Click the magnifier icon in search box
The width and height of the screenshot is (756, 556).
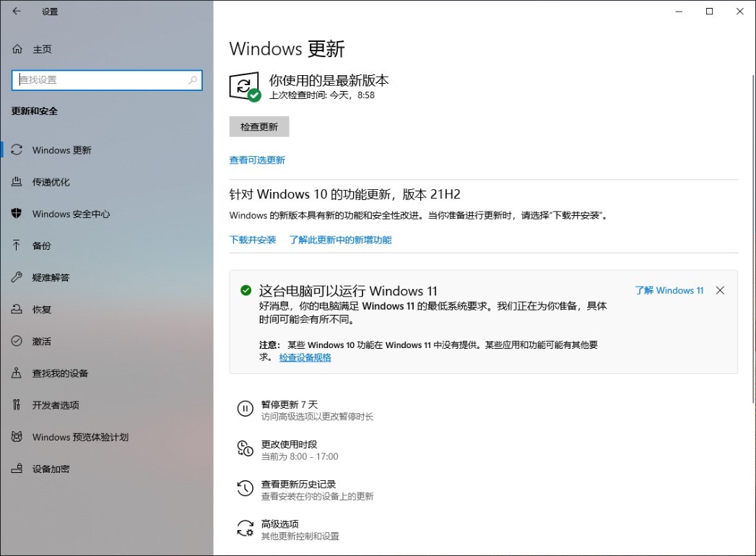pos(193,80)
